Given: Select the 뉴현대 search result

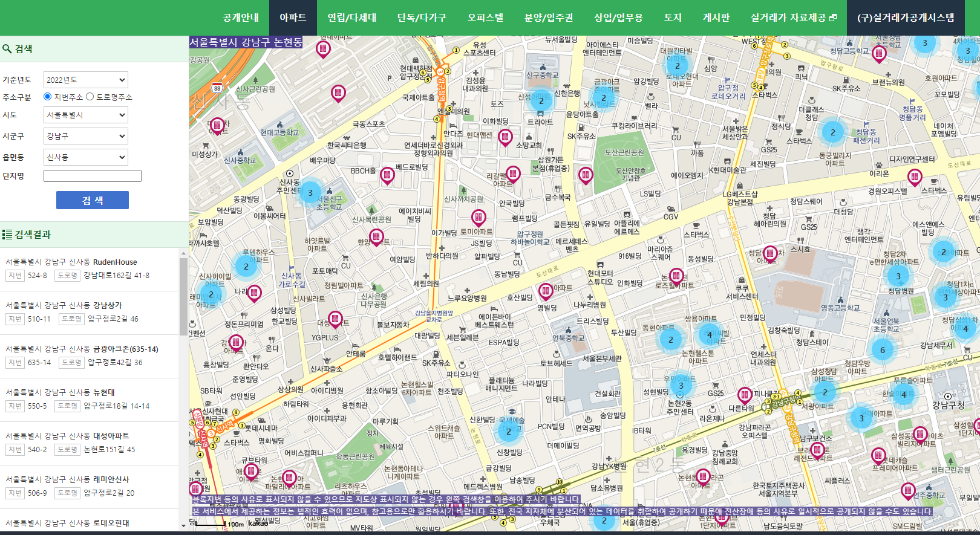Looking at the screenshot, I should point(90,400).
